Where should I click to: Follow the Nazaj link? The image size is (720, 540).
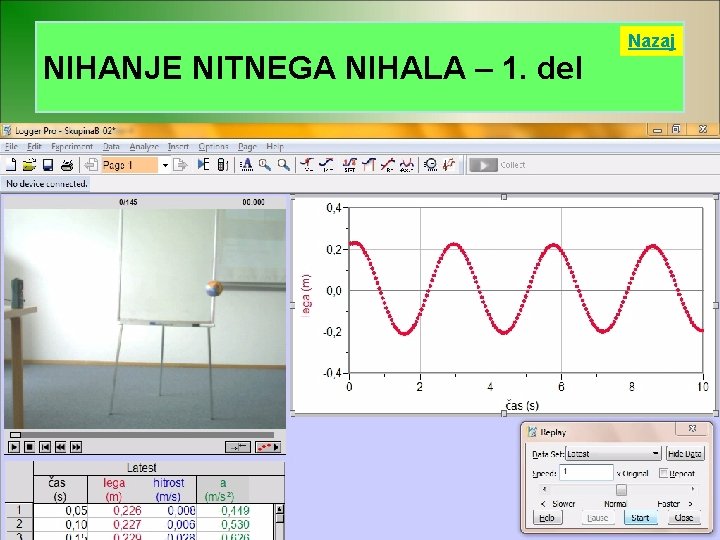(x=651, y=41)
